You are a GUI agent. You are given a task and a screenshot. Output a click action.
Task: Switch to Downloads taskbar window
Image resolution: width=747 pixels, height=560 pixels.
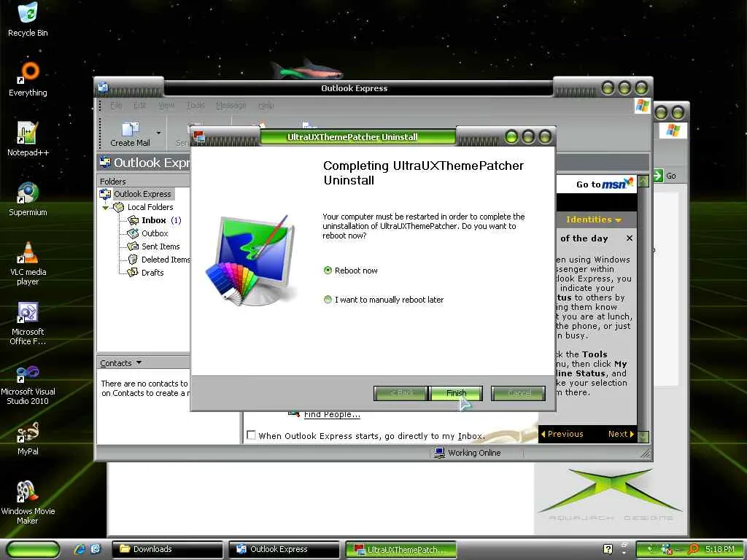coord(167,549)
